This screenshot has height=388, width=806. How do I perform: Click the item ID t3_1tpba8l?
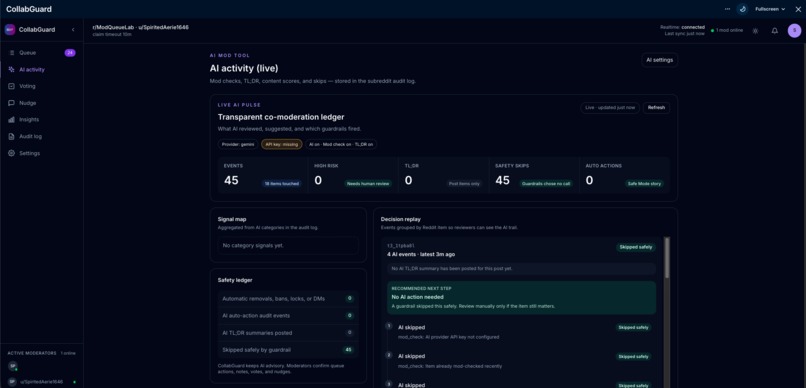(400, 246)
